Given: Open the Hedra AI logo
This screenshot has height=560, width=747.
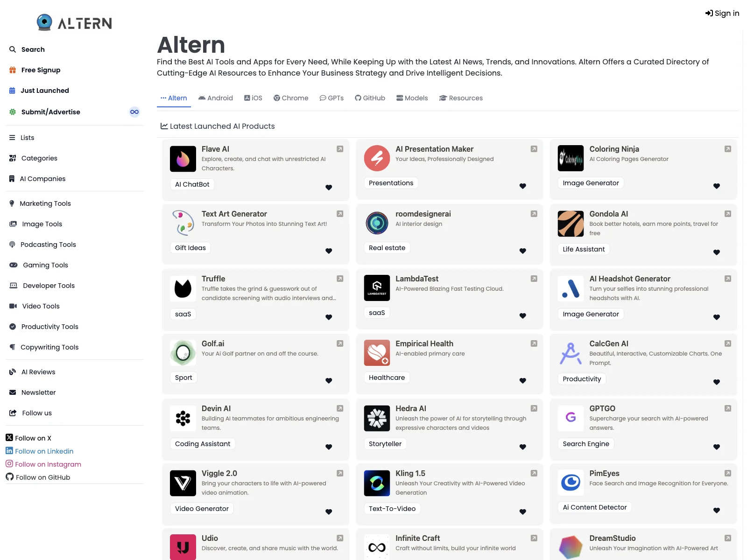Looking at the screenshot, I should [x=377, y=419].
